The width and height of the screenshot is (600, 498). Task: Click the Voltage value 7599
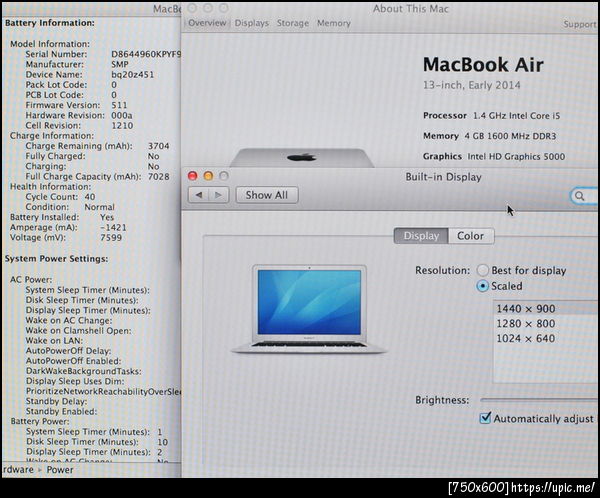point(111,237)
